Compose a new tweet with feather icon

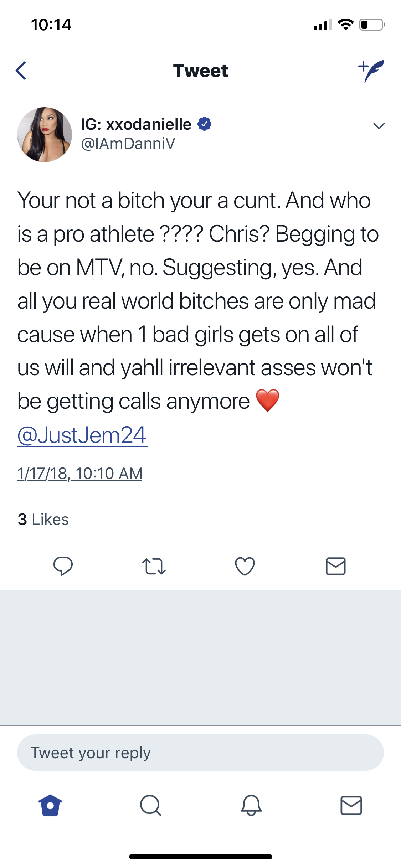pyautogui.click(x=371, y=71)
